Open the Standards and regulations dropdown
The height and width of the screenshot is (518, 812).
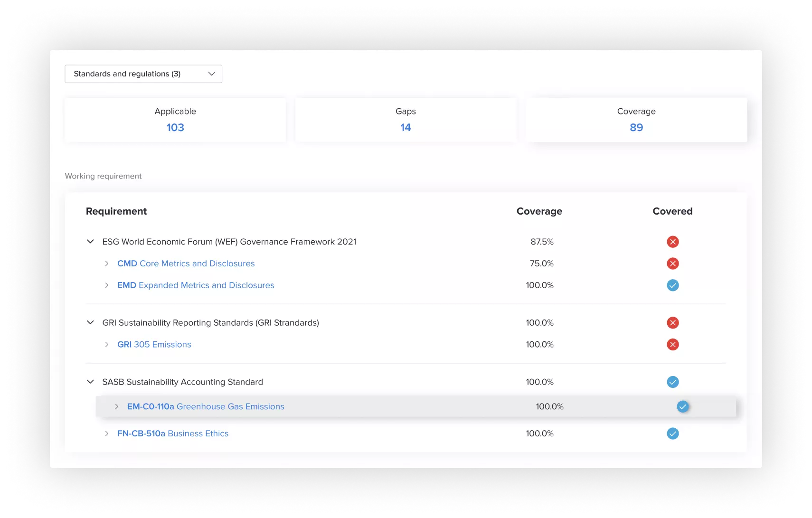point(143,74)
